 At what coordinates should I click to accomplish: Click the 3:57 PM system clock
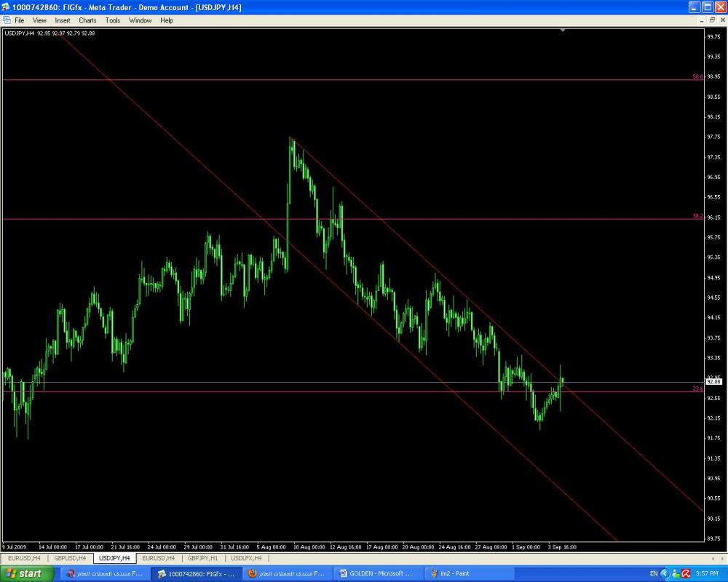707,574
